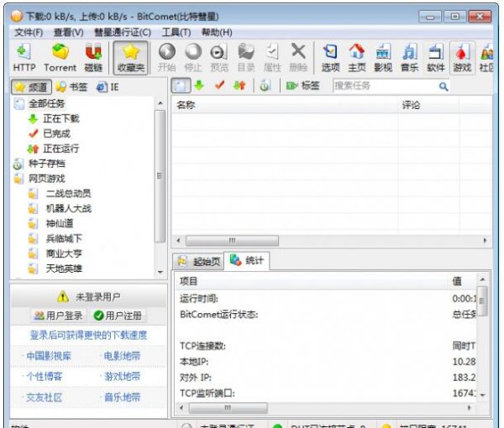
Task: Open the 音乐地带 link
Action: pos(122,398)
